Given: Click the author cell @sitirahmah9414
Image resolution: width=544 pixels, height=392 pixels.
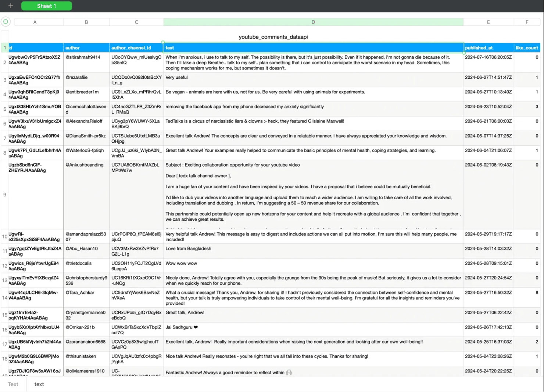Looking at the screenshot, I should pos(86,63).
